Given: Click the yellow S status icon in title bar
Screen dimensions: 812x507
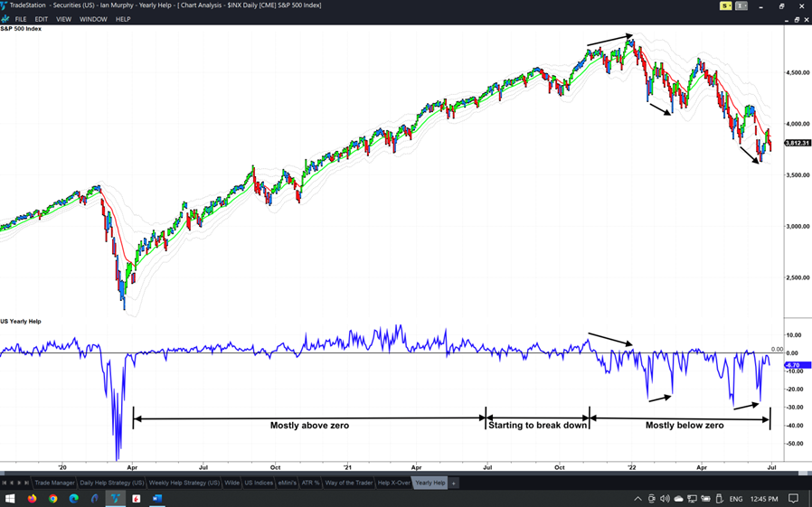Looking at the screenshot, I should pyautogui.click(x=726, y=5).
